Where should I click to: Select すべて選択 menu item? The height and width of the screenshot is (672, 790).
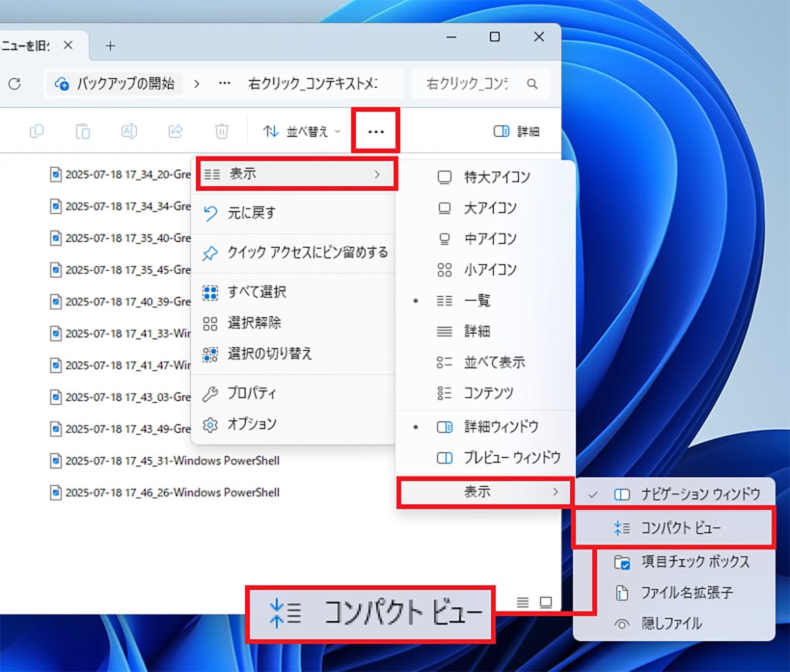point(293,292)
